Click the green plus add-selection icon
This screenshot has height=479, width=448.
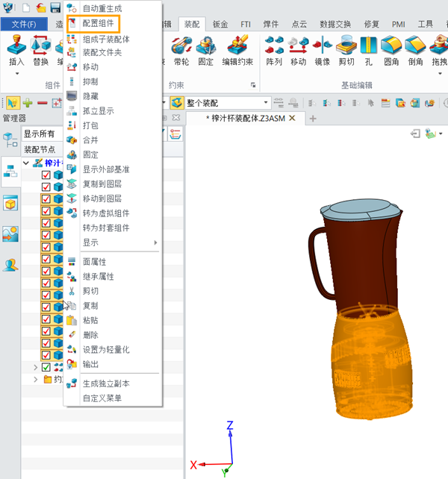click(28, 103)
